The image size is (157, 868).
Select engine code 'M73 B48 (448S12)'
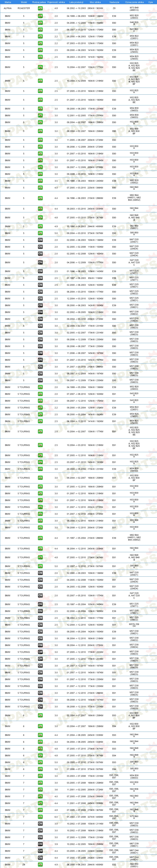coord(134,9)
